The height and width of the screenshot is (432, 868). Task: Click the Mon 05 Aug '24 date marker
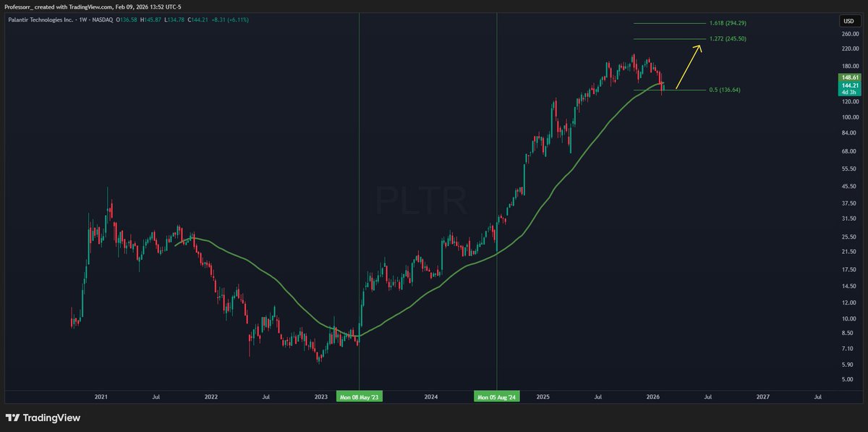click(497, 397)
